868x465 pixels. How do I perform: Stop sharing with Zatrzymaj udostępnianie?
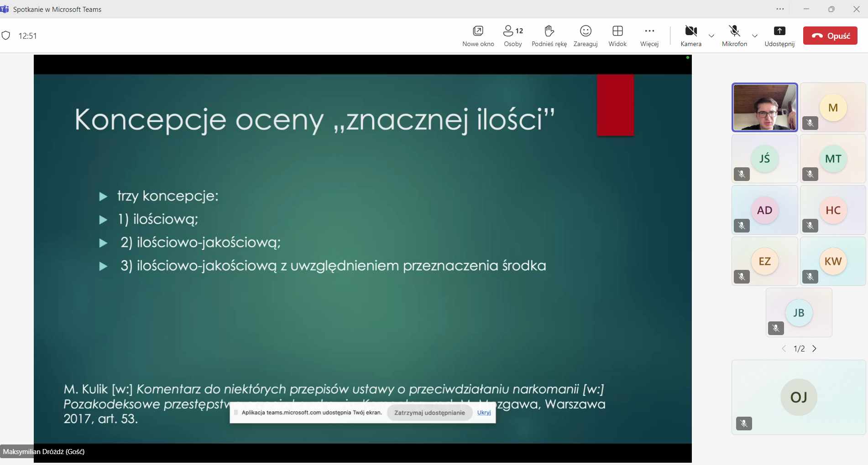tap(429, 413)
